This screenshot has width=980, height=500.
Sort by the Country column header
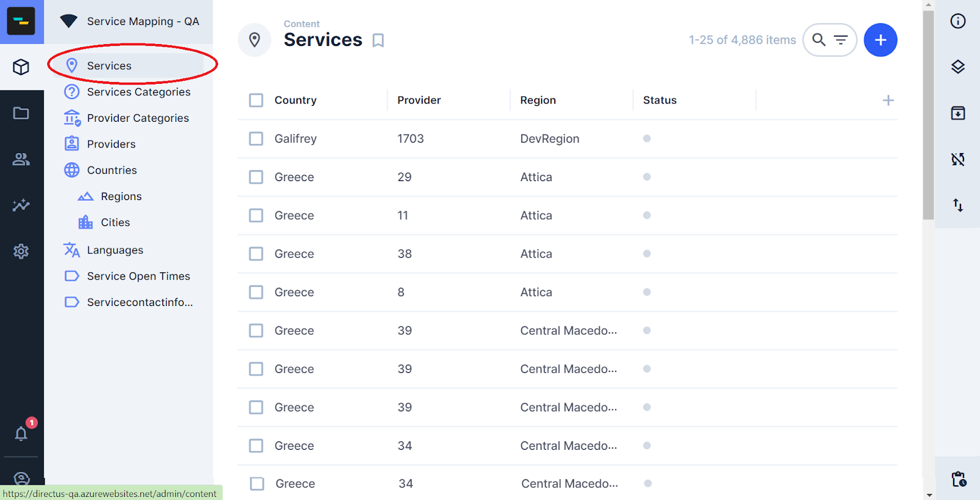(x=295, y=100)
